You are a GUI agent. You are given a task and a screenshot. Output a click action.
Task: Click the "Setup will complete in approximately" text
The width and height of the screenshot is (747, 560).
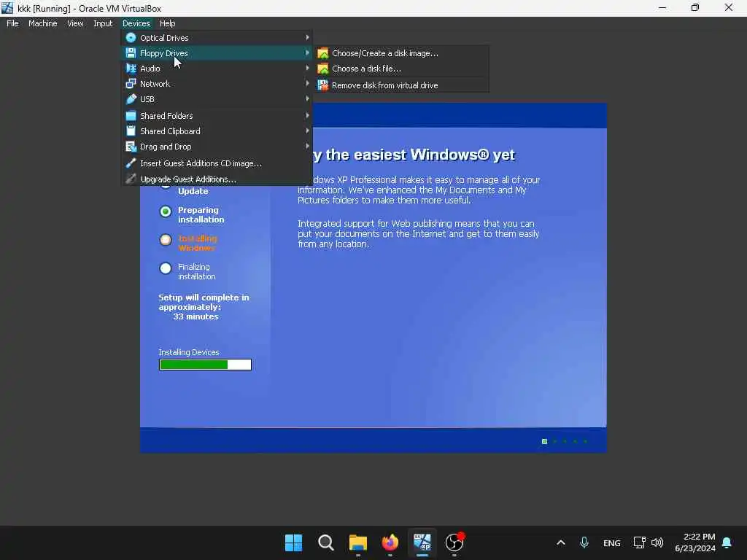[204, 303]
